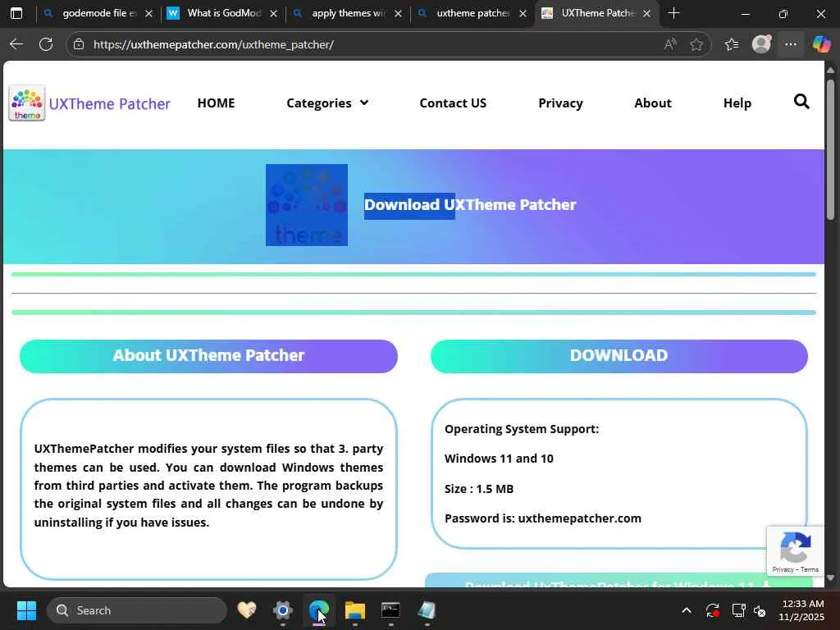Switch to apply themes windows tab
Viewport: 840px width, 630px height.
click(347, 13)
